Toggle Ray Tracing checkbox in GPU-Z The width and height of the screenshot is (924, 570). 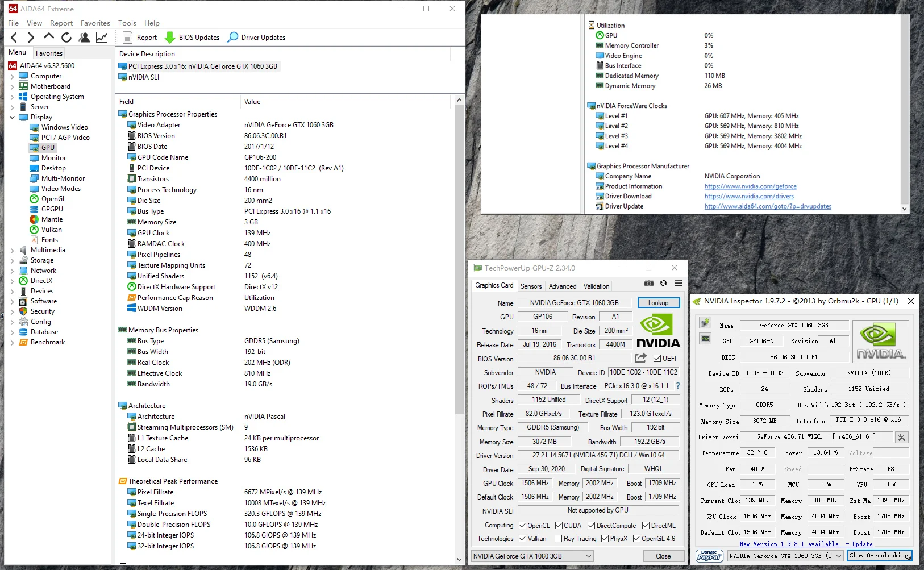tap(559, 539)
